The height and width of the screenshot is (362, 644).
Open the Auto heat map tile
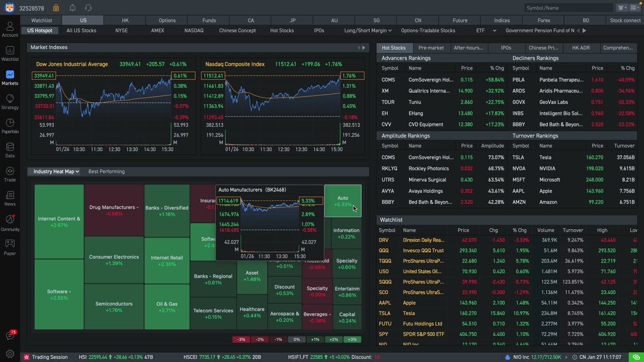[x=343, y=201]
